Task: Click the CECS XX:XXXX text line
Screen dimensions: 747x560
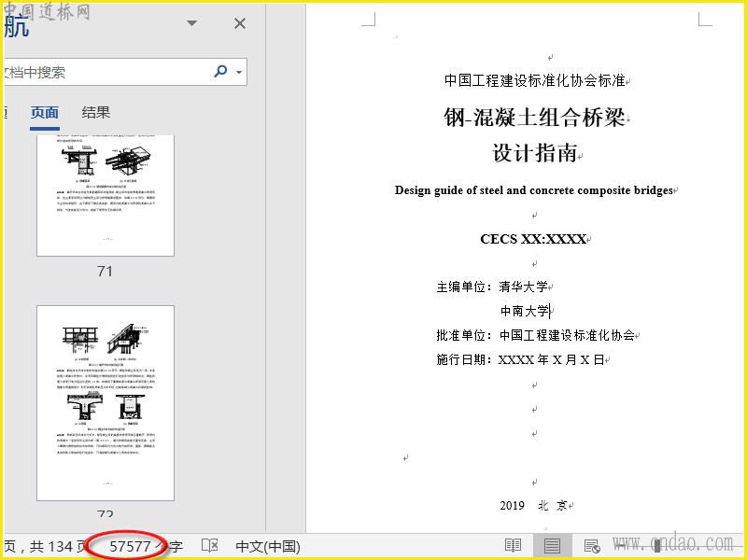Action: pos(533,239)
